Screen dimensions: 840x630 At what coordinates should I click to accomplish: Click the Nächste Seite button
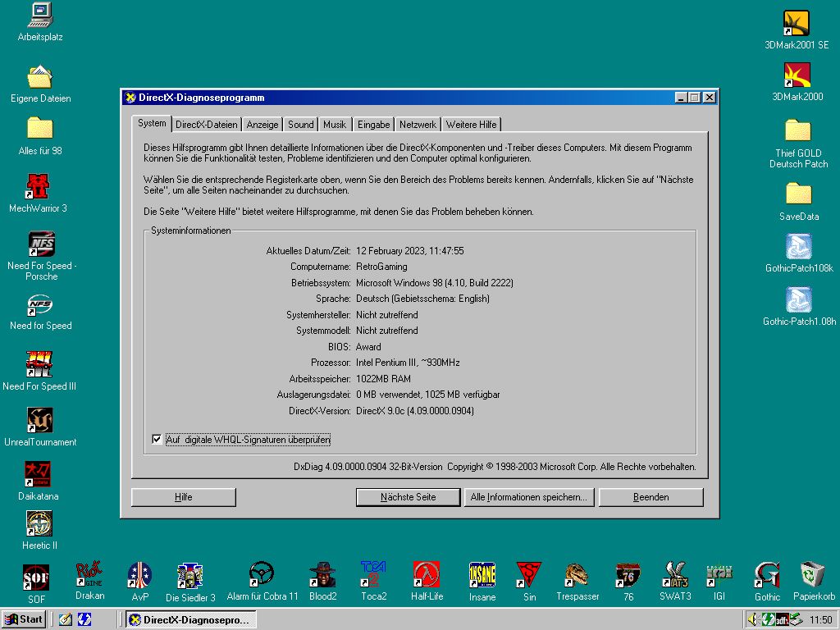[409, 497]
